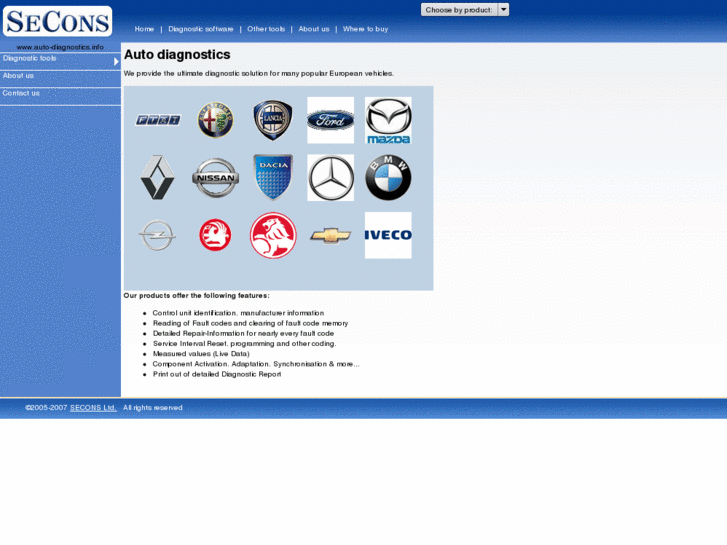Open the Mercedes-Benz star logo
The image size is (727, 545).
tap(330, 178)
